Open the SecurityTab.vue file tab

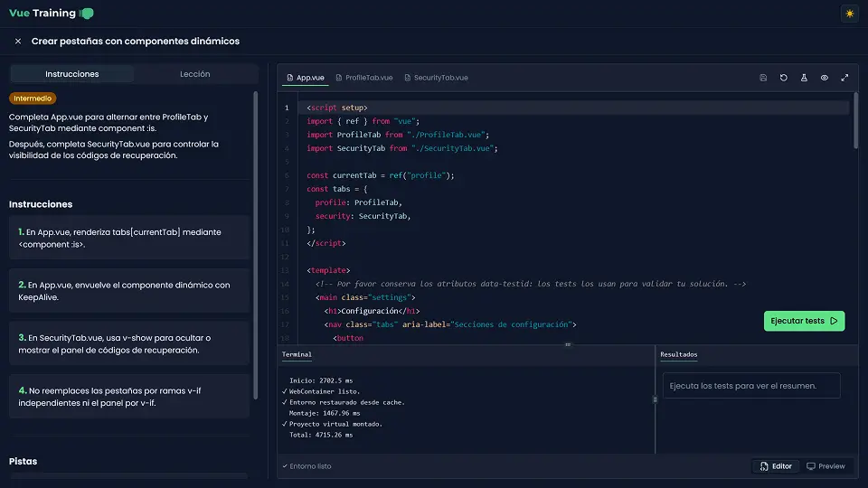tap(436, 78)
